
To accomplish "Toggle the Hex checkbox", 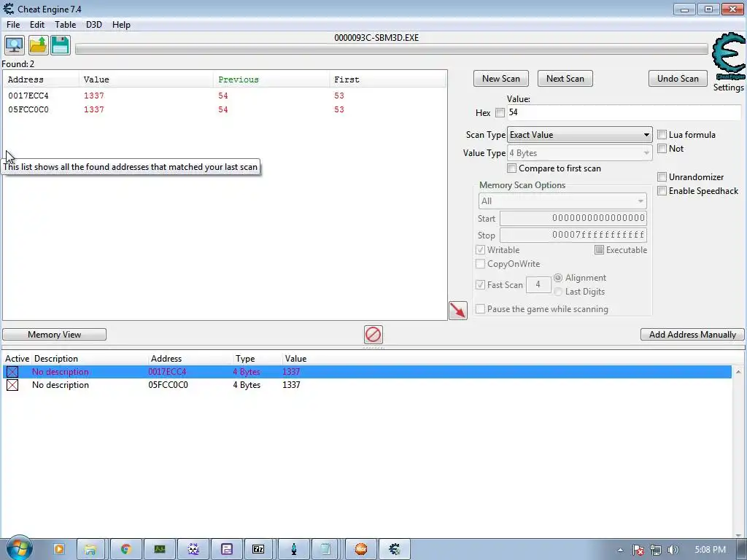I will coord(500,113).
